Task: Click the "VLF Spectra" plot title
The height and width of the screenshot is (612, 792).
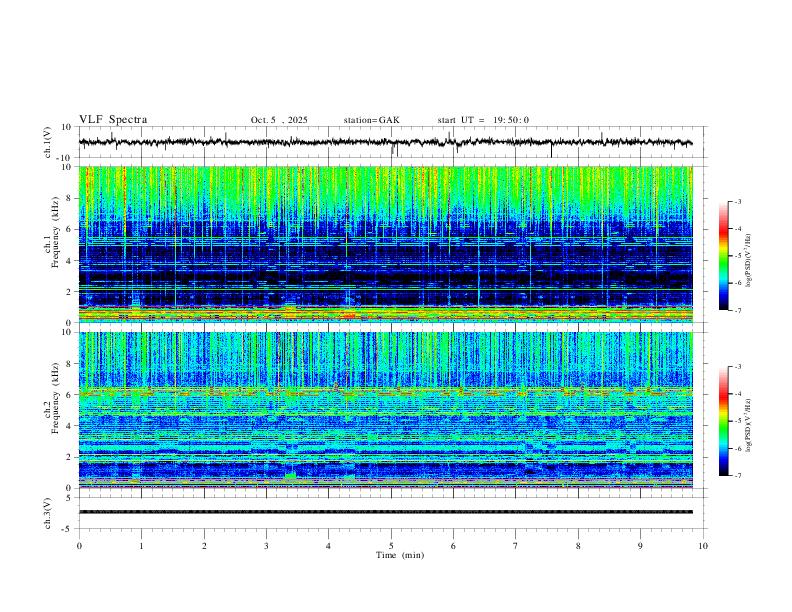Action: pyautogui.click(x=113, y=120)
